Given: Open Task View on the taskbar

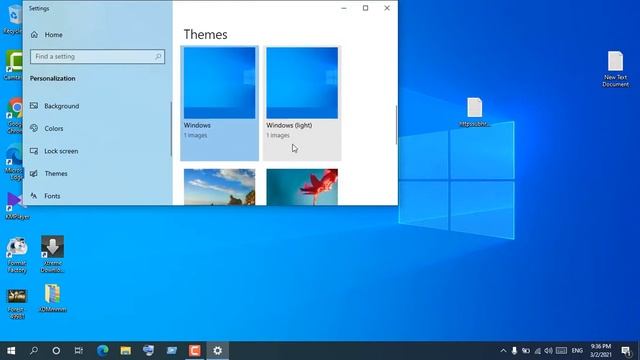Looking at the screenshot, I should pos(79,350).
